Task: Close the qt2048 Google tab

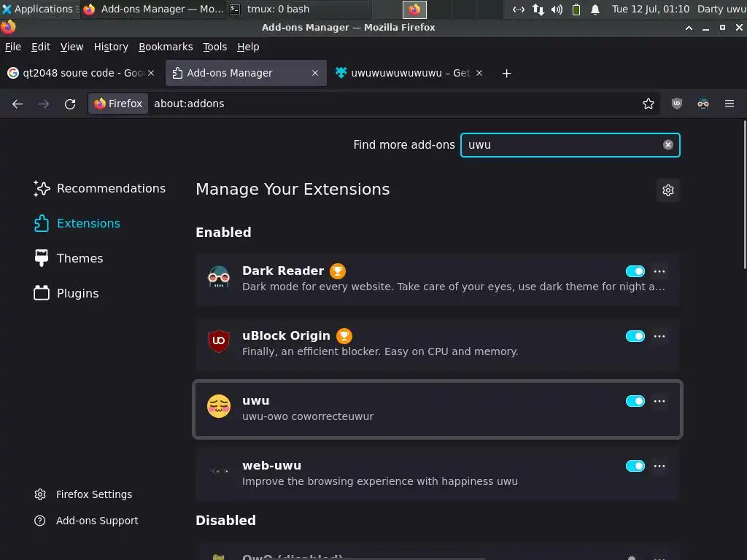Action: coord(151,73)
